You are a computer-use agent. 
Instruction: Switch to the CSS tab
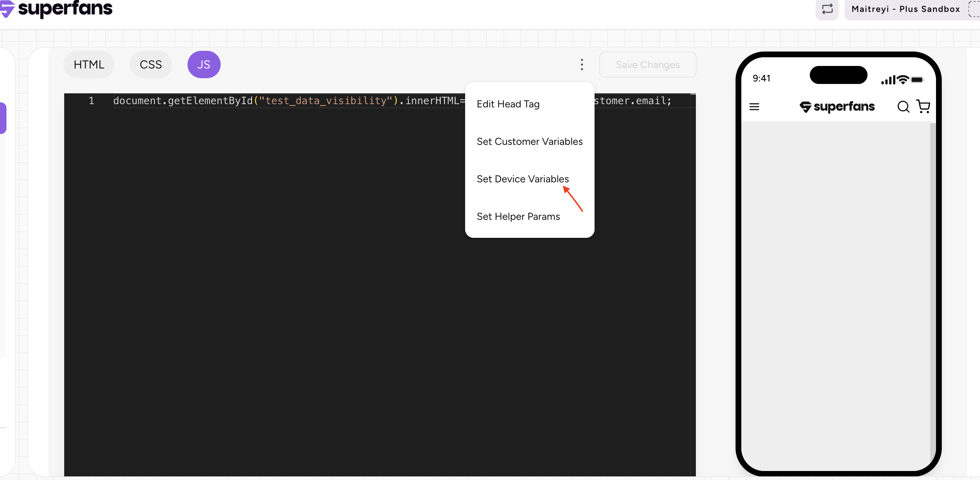pyautogui.click(x=151, y=65)
